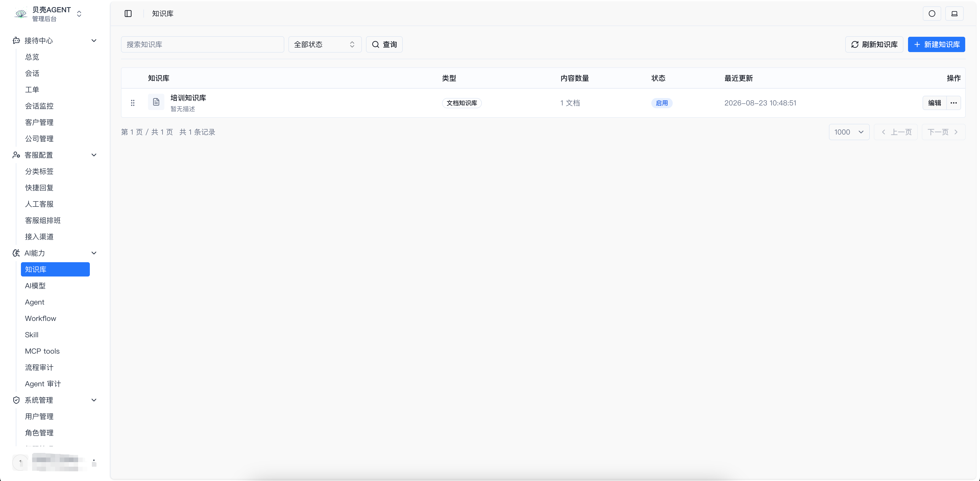Click the 客服配置 user-gear icon

click(16, 155)
